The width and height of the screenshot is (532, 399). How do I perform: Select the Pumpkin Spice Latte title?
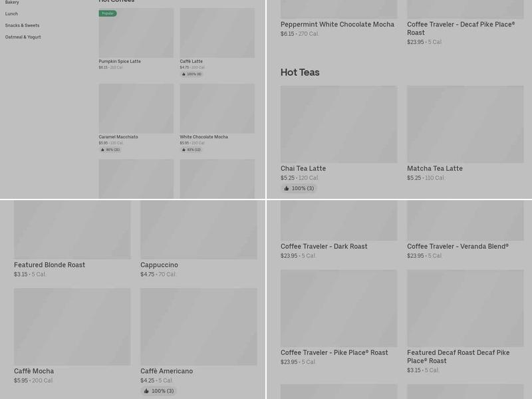click(120, 61)
